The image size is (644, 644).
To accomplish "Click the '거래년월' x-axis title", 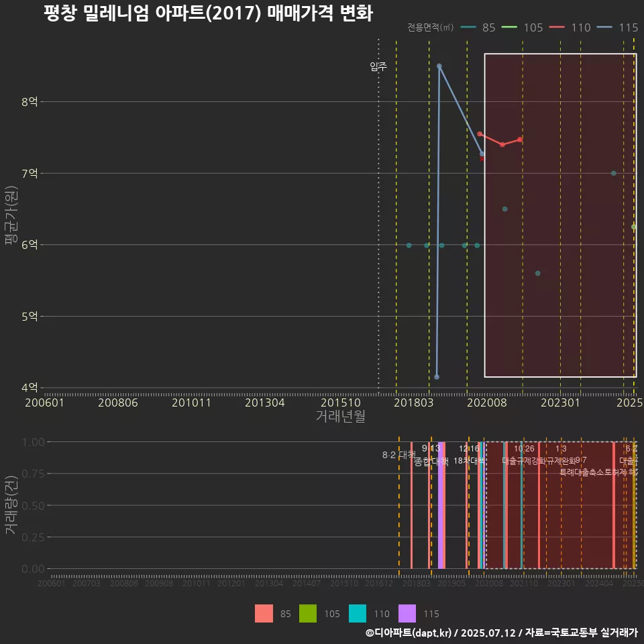I will pos(341,416).
